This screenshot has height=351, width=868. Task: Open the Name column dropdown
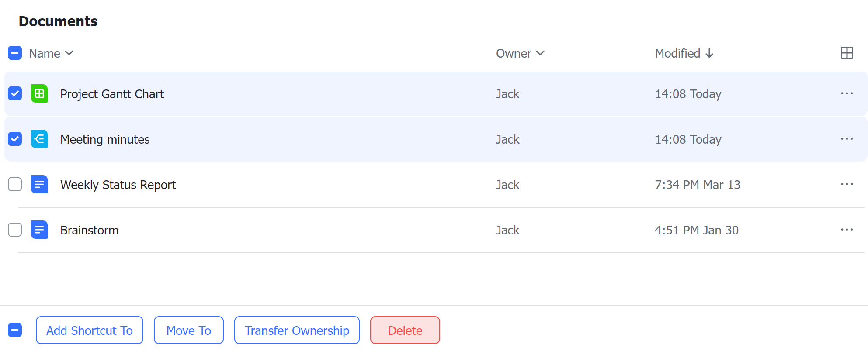tap(69, 53)
